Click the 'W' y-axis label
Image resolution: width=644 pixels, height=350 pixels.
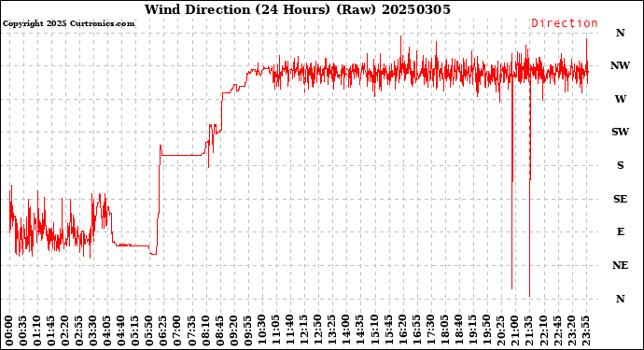[x=620, y=99]
